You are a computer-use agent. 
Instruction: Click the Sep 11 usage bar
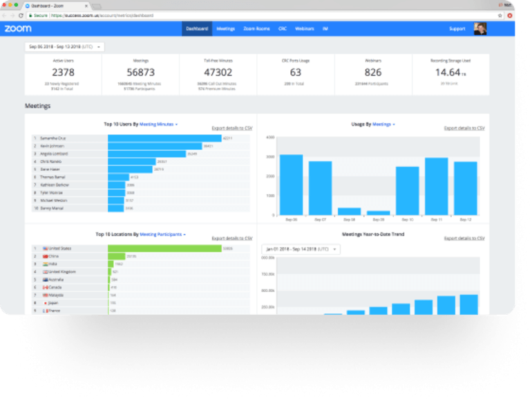click(437, 187)
